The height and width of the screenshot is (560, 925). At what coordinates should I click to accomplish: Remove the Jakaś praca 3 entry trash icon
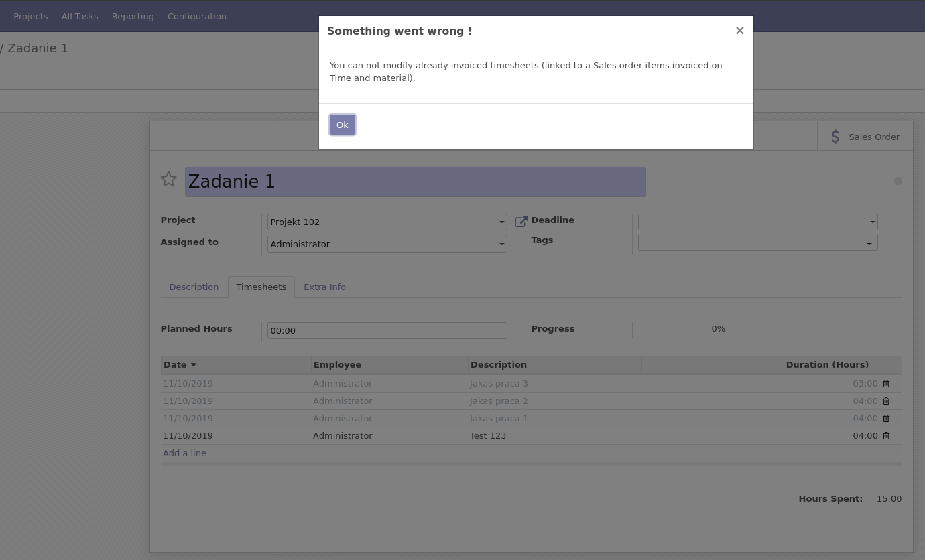tap(886, 383)
